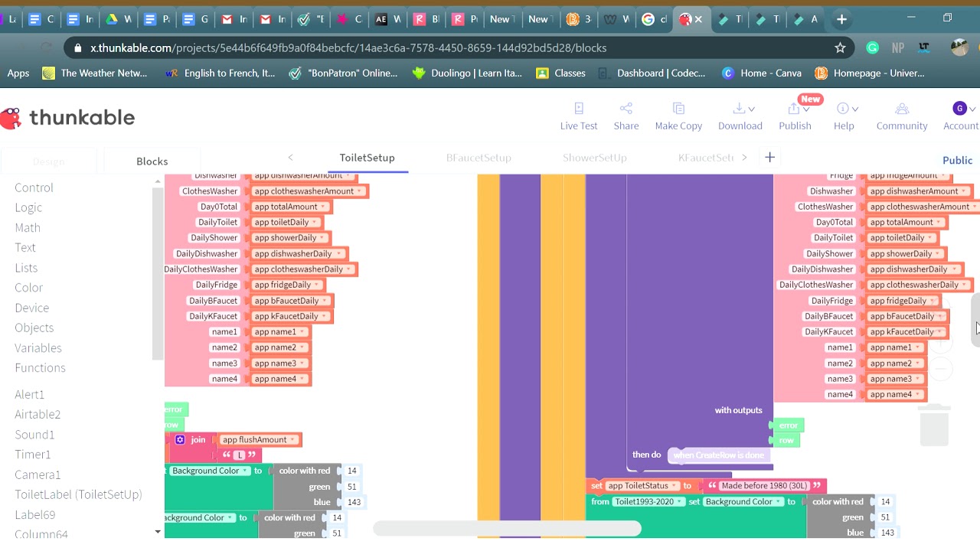Open the Account menu
Image resolution: width=980 pixels, height=551 pixels.
(960, 116)
